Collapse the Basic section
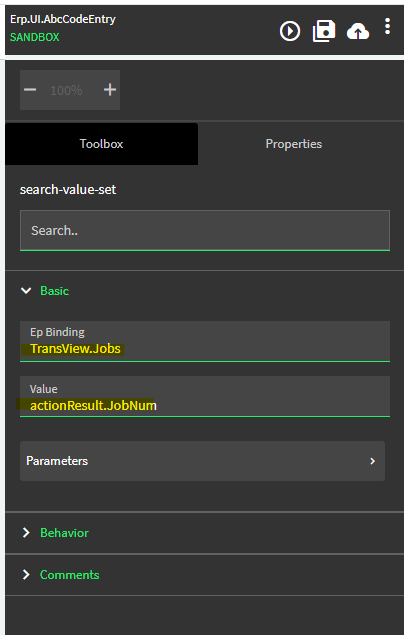The width and height of the screenshot is (404, 635). 45,290
